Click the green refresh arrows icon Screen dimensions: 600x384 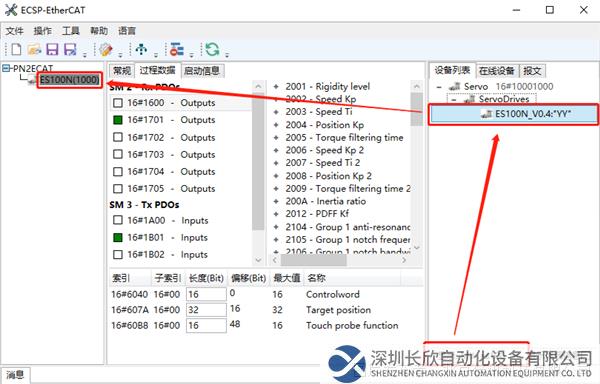212,50
